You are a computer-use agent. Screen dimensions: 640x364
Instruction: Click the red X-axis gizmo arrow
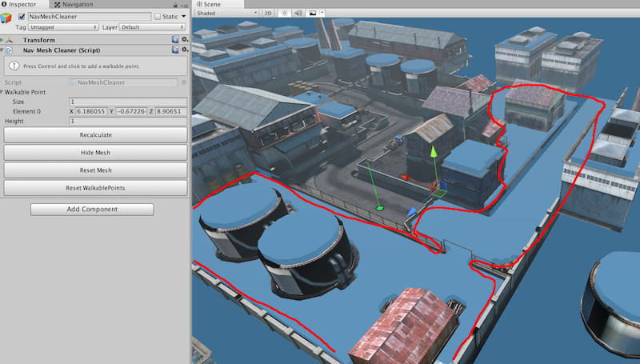click(405, 178)
